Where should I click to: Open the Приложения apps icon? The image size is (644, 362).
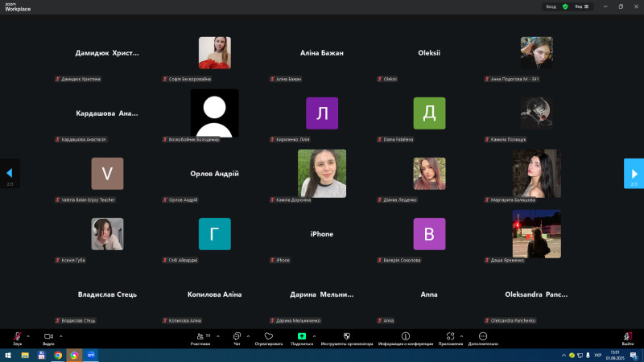click(451, 337)
